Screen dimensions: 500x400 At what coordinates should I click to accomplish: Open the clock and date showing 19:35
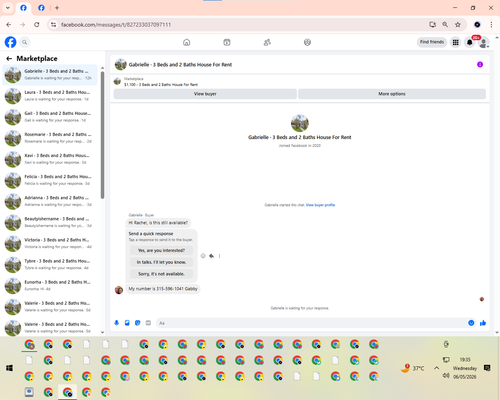click(465, 368)
